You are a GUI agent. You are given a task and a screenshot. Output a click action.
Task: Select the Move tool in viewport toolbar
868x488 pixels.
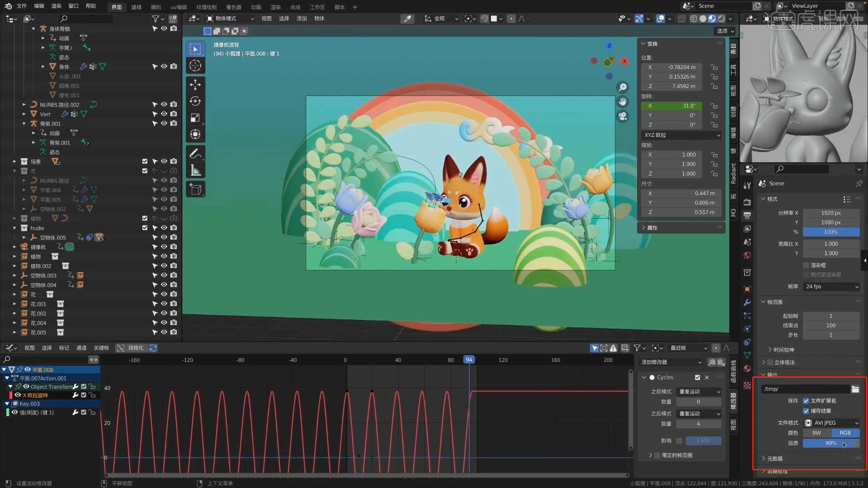point(195,84)
